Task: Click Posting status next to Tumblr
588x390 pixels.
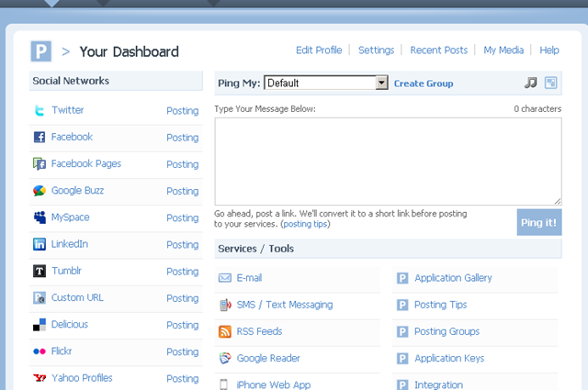Action: (182, 272)
